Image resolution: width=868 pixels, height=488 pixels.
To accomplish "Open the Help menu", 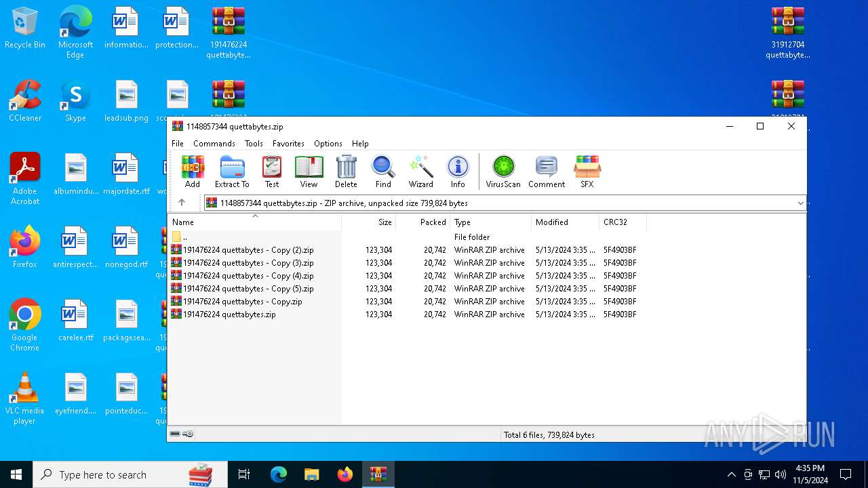I will (x=360, y=144).
